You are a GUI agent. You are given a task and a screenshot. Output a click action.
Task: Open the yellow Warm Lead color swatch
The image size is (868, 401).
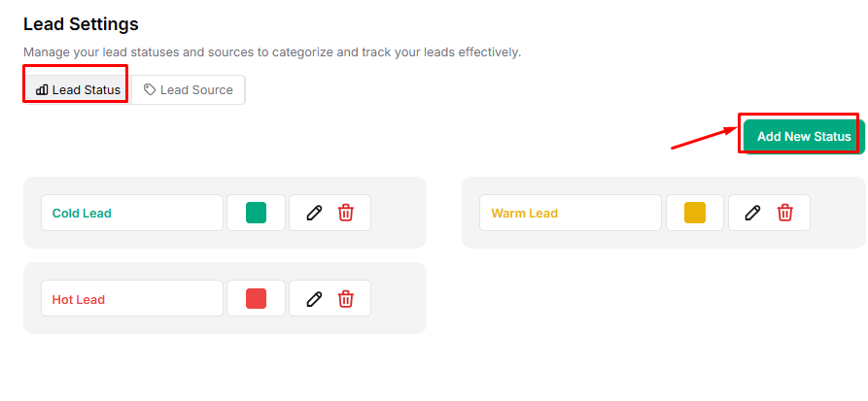694,213
